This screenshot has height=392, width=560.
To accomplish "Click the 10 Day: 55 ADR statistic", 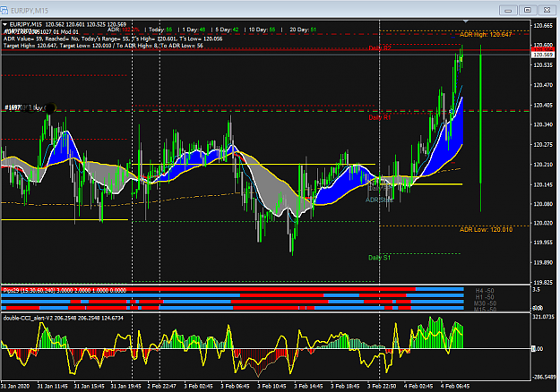I will click(x=262, y=30).
